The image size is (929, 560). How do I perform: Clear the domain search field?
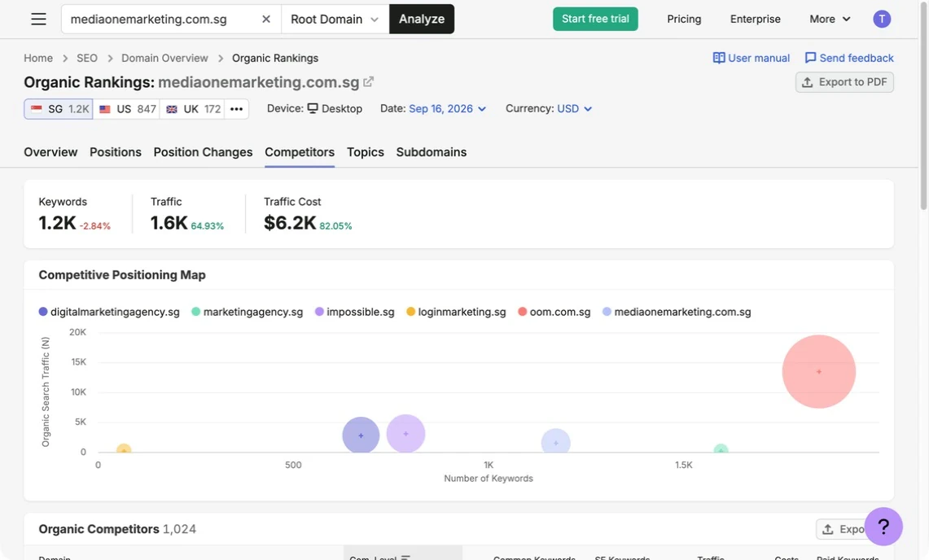[266, 19]
